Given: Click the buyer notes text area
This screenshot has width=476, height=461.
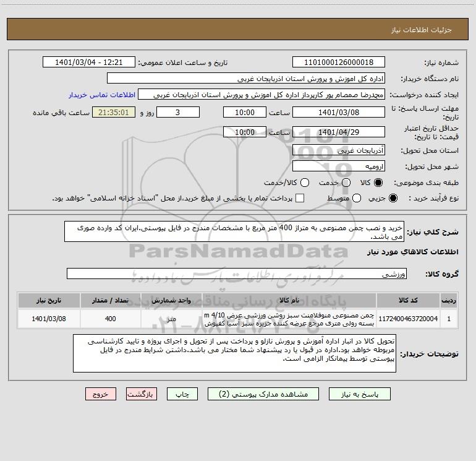Looking at the screenshot, I should 234,353.
